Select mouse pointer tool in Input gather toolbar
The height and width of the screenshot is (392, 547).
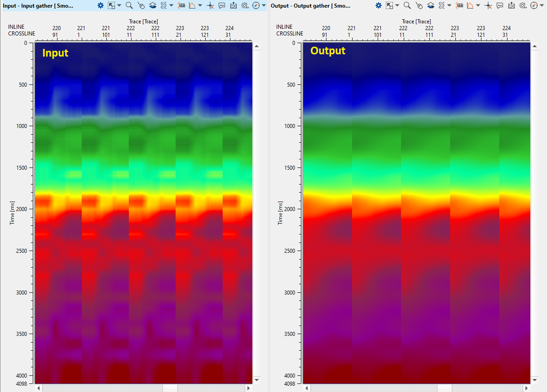point(141,5)
